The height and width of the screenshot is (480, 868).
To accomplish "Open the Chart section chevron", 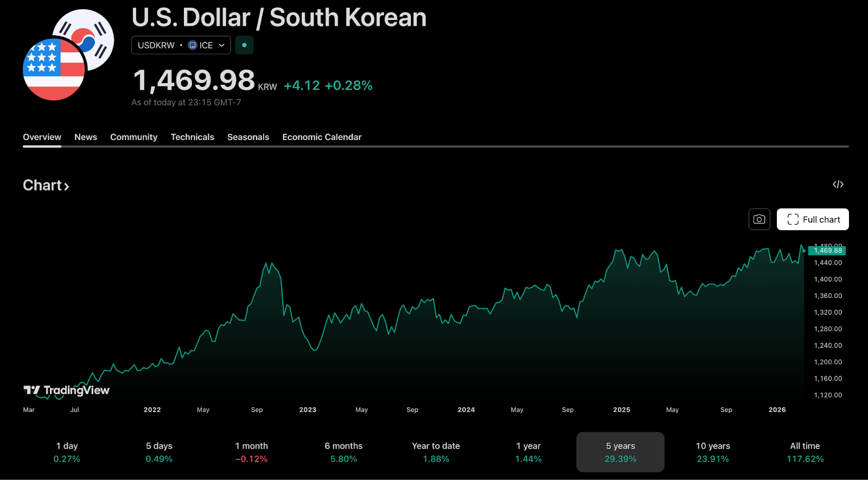I will point(66,186).
